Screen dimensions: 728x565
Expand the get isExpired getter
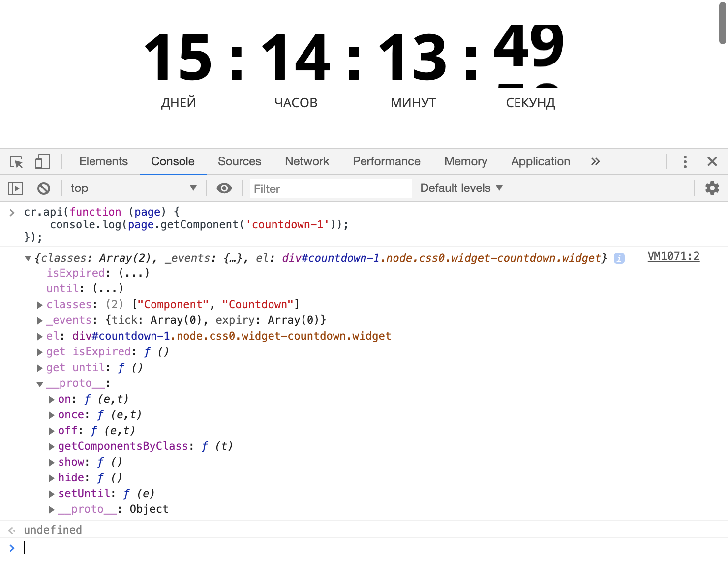pos(40,352)
